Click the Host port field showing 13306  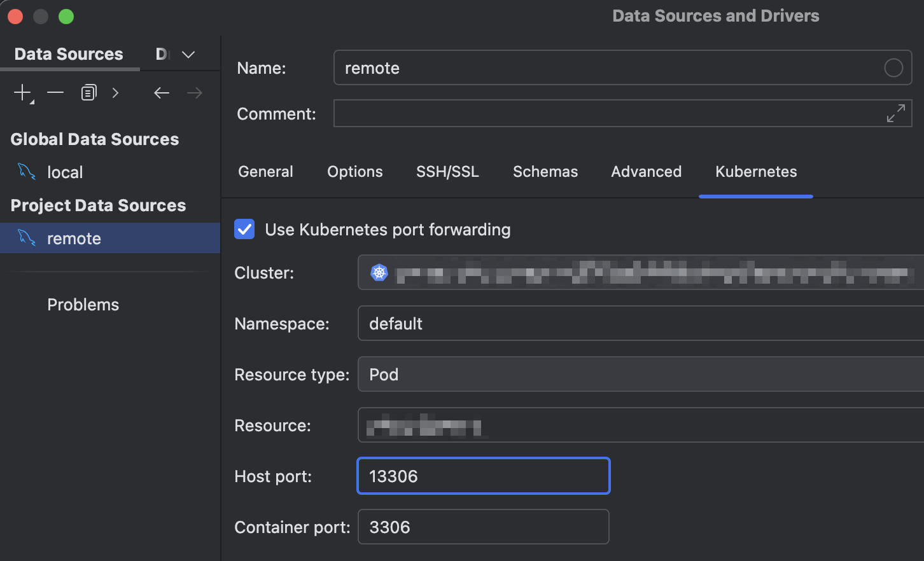point(484,476)
